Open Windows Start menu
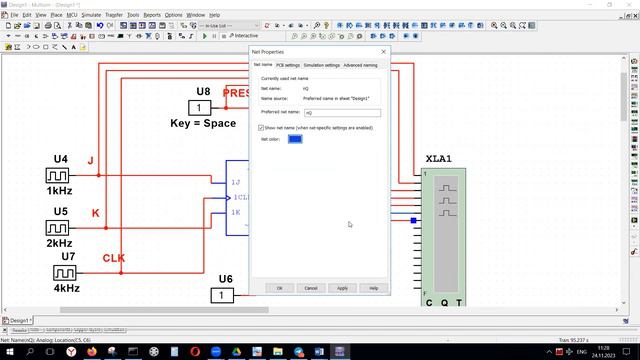The height and width of the screenshot is (360, 640). 10,351
